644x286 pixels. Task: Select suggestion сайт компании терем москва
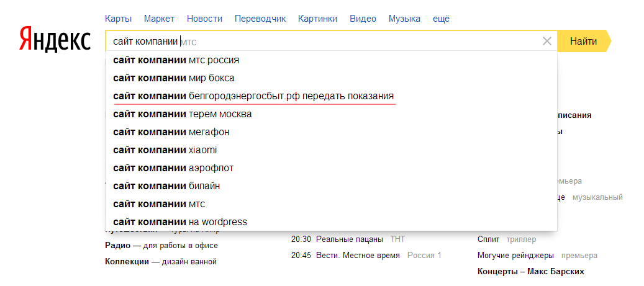[x=332, y=114]
